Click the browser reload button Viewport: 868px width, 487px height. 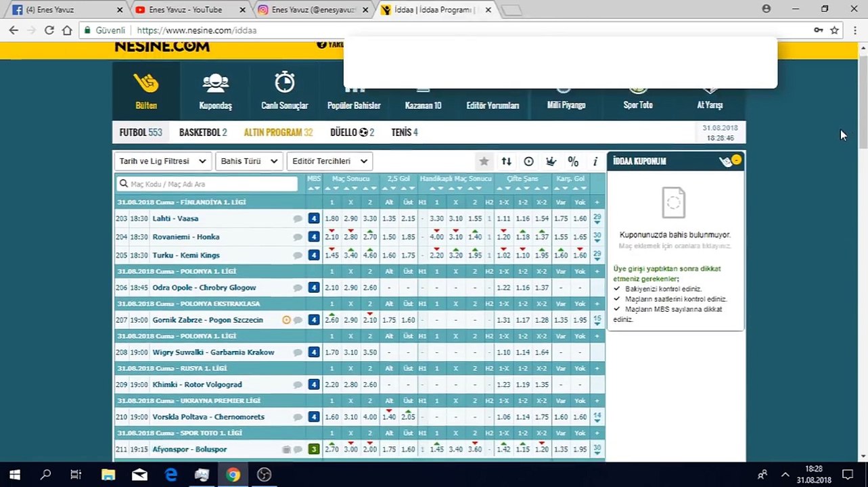tap(49, 30)
